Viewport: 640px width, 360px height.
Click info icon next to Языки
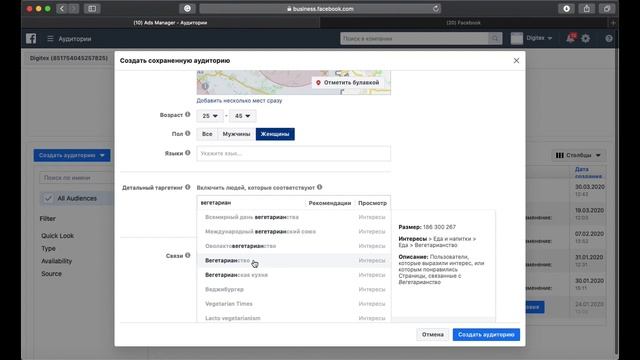[x=188, y=153]
